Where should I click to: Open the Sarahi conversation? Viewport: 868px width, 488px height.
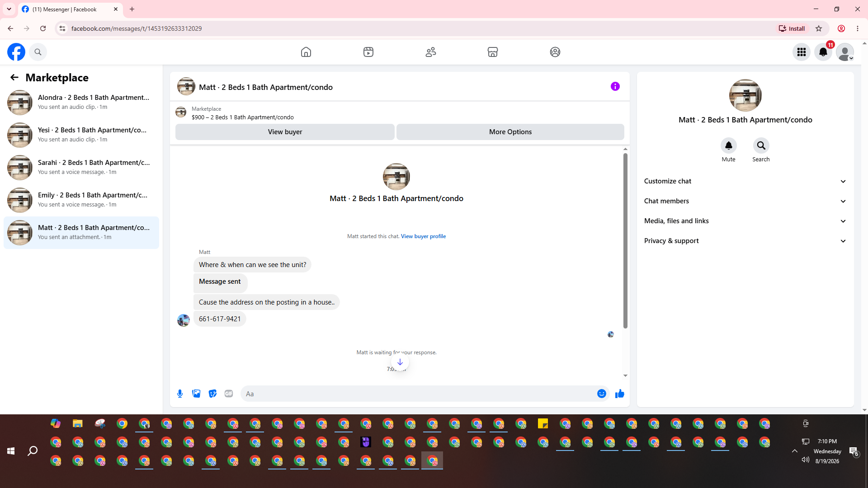pos(81,167)
